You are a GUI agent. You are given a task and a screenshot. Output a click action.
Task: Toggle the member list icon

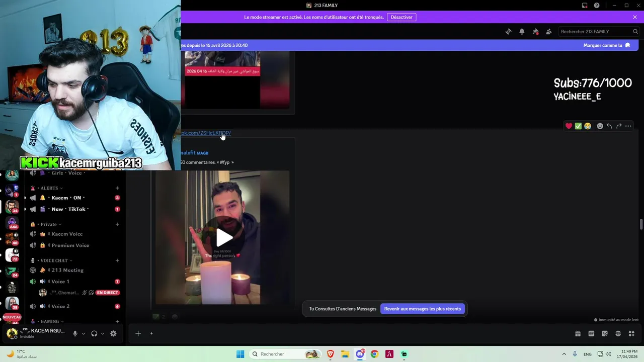pyautogui.click(x=548, y=31)
